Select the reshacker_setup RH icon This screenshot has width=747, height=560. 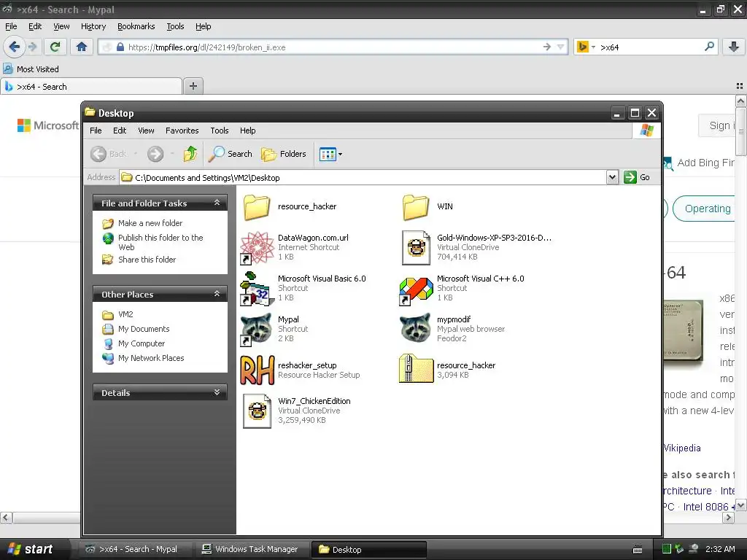[x=258, y=370]
